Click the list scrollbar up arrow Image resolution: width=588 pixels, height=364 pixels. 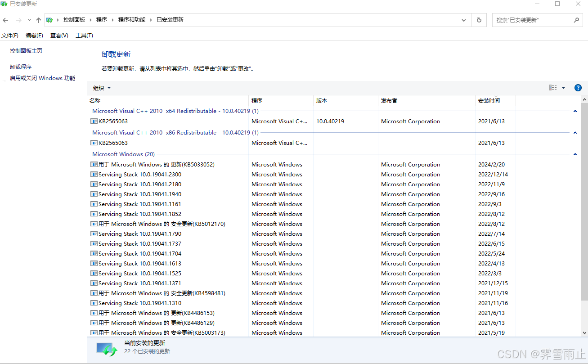(584, 99)
